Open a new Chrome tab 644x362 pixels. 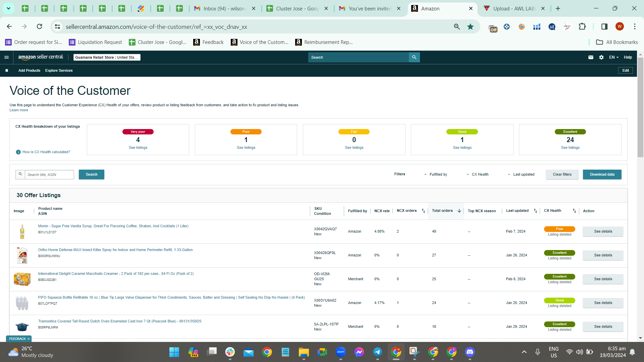(558, 8)
